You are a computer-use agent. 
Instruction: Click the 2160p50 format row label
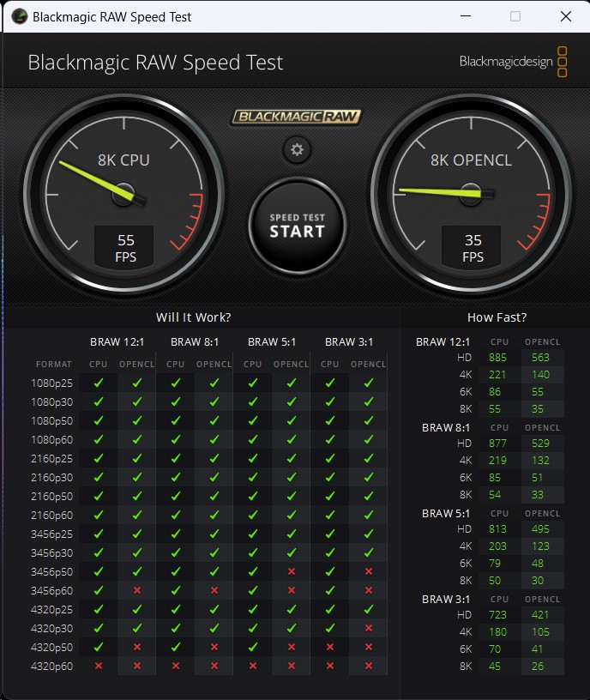(x=51, y=497)
